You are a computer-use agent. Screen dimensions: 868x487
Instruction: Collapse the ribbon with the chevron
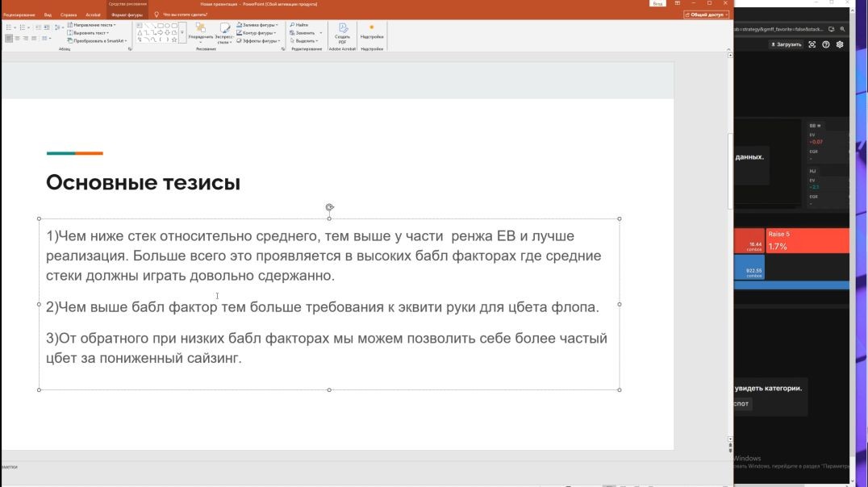[728, 49]
